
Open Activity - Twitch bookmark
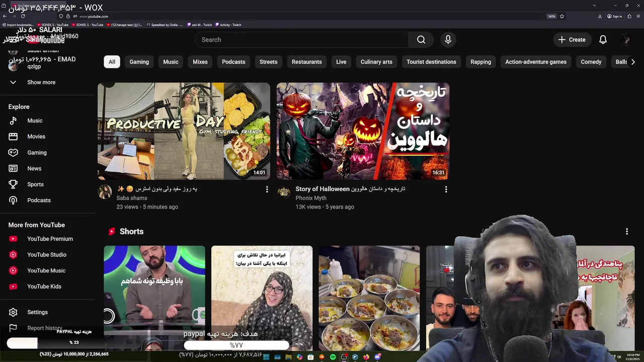coord(228,25)
